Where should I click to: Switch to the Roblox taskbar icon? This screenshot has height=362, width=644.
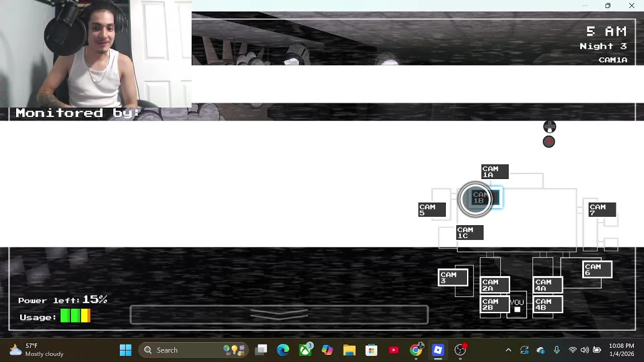[x=438, y=350]
